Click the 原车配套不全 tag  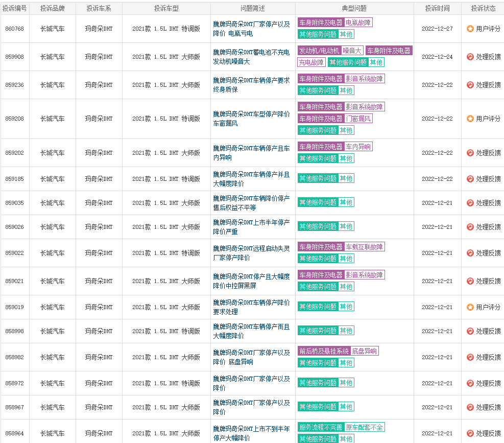(x=365, y=427)
